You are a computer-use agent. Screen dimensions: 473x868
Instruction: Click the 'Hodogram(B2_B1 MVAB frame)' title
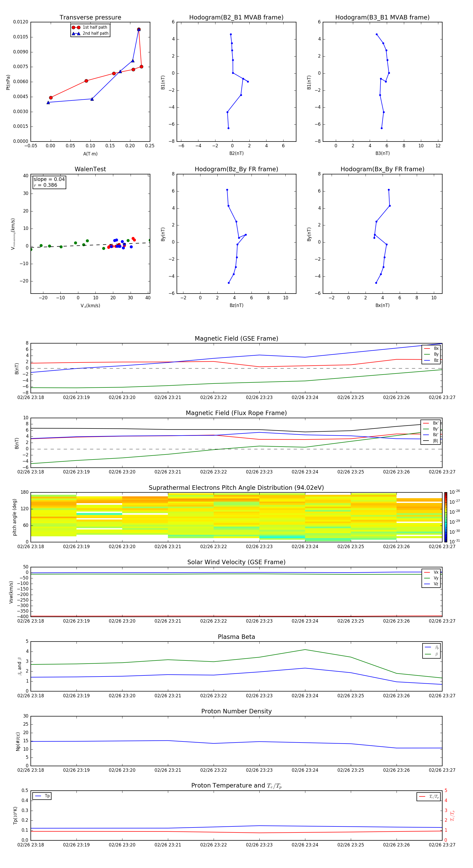point(236,18)
